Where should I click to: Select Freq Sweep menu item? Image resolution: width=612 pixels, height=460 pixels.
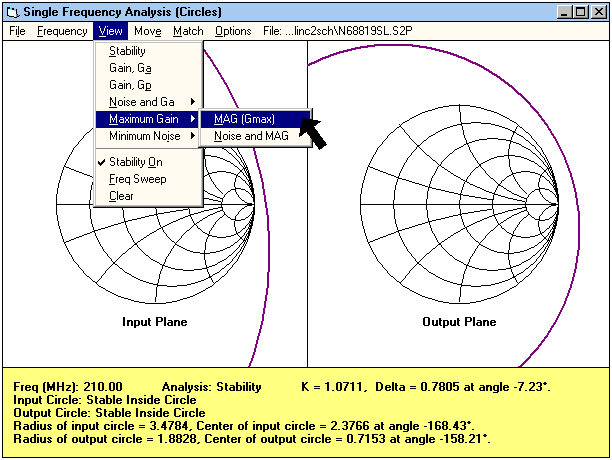pos(137,179)
